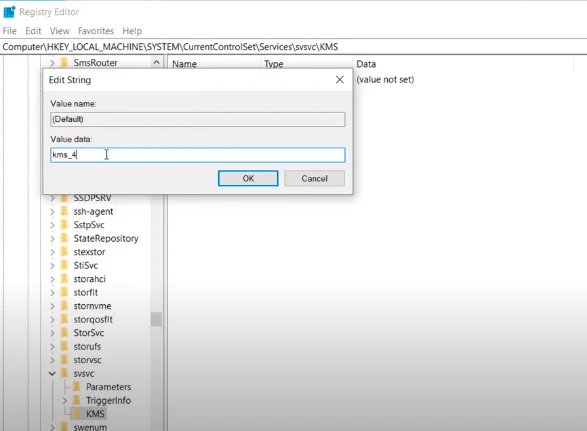Expand the ssh-agent key
The width and height of the screenshot is (587, 431).
(x=52, y=212)
